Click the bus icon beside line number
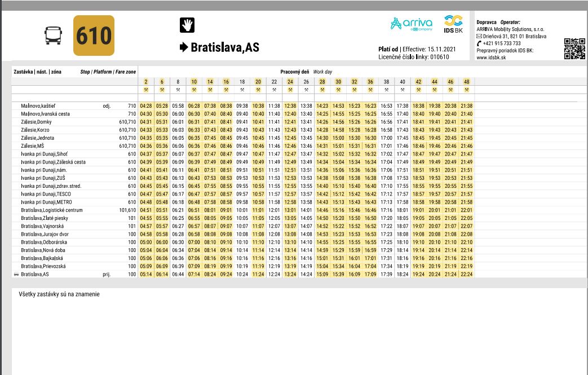 tap(52, 36)
